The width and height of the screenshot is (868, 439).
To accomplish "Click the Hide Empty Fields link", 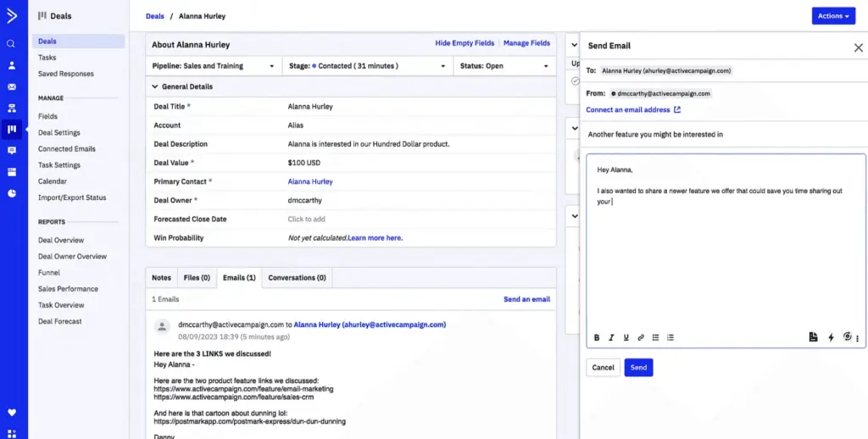I will click(x=465, y=43).
